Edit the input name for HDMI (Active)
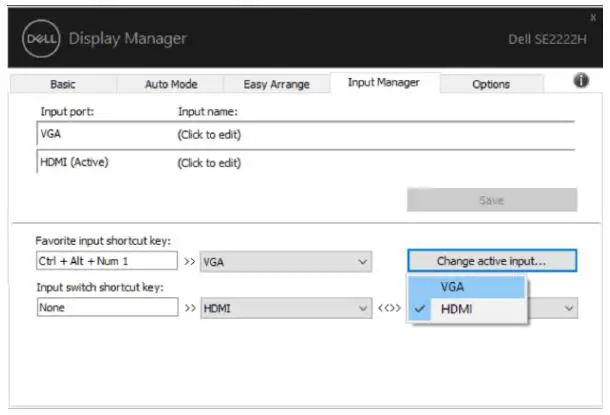The height and width of the screenshot is (415, 610). point(209,163)
